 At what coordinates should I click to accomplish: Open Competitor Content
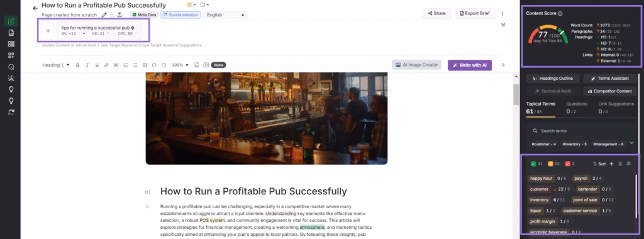[x=609, y=91]
